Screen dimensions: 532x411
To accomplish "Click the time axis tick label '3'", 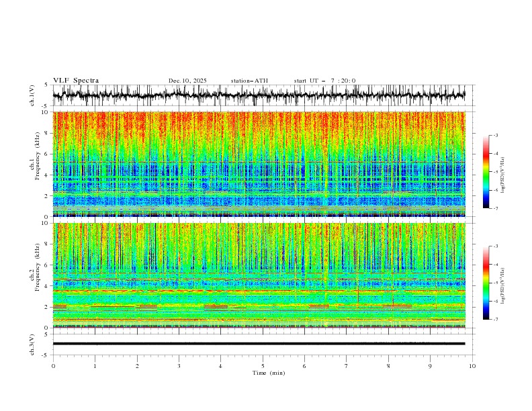I will click(x=179, y=366).
